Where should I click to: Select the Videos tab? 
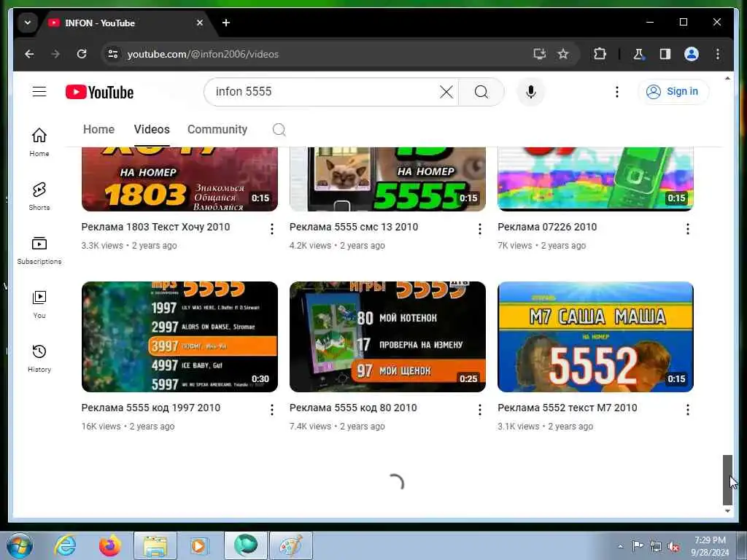[152, 130]
